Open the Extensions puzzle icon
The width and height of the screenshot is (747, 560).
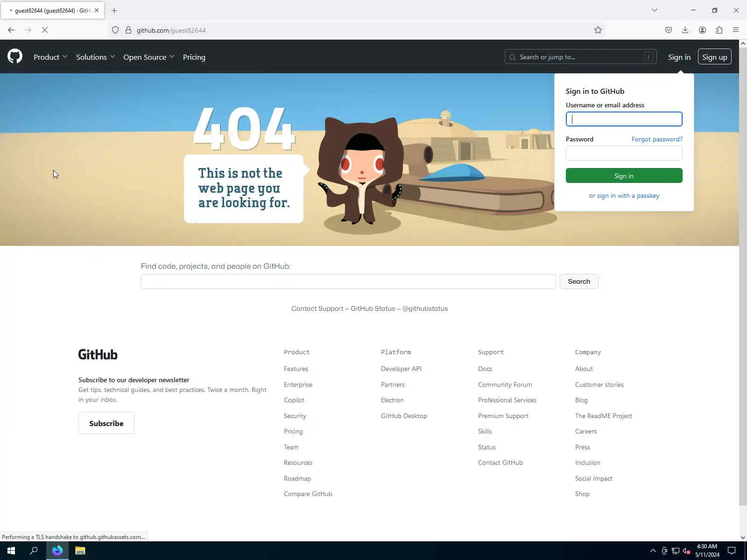click(719, 30)
